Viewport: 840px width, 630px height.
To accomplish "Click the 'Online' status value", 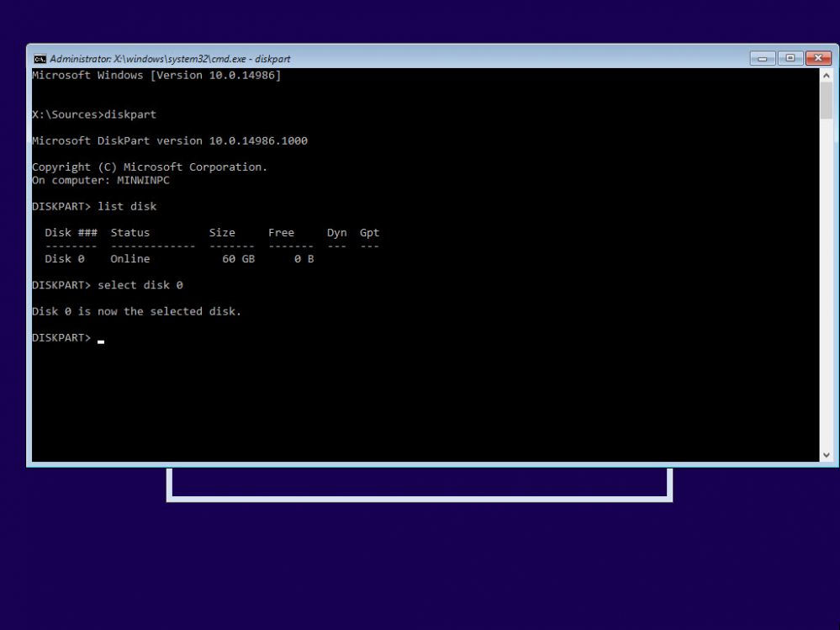I will (130, 259).
